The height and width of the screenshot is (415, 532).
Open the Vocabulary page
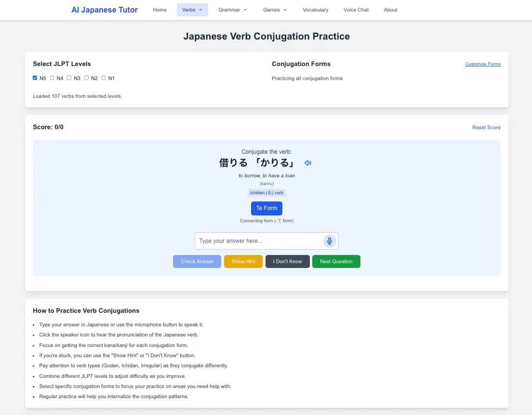tap(315, 10)
